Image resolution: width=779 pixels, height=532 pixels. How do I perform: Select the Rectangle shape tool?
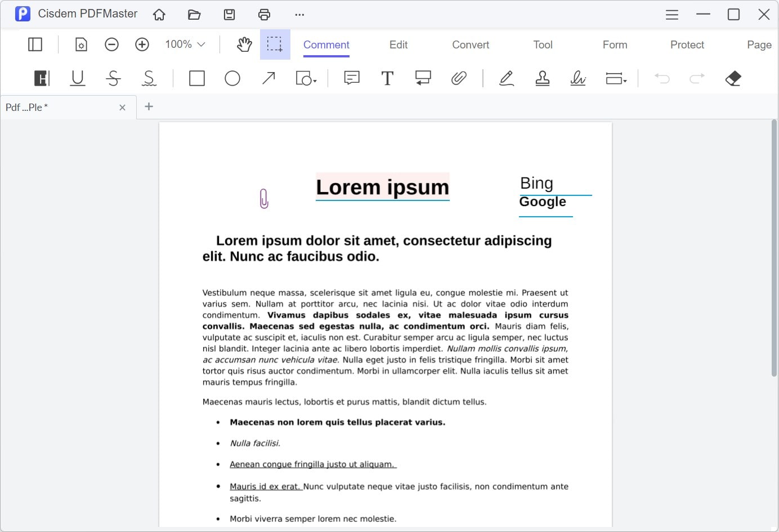[x=197, y=78]
